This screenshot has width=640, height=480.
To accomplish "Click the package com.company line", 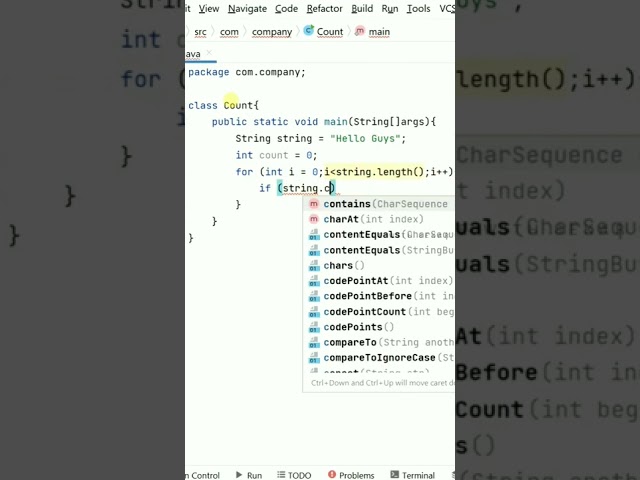I will 247,72.
